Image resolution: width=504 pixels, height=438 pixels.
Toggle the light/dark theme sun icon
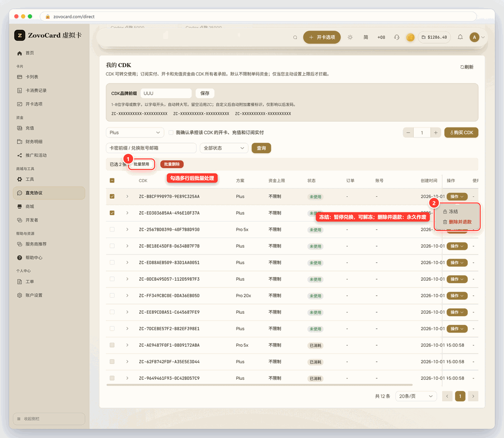click(x=350, y=37)
